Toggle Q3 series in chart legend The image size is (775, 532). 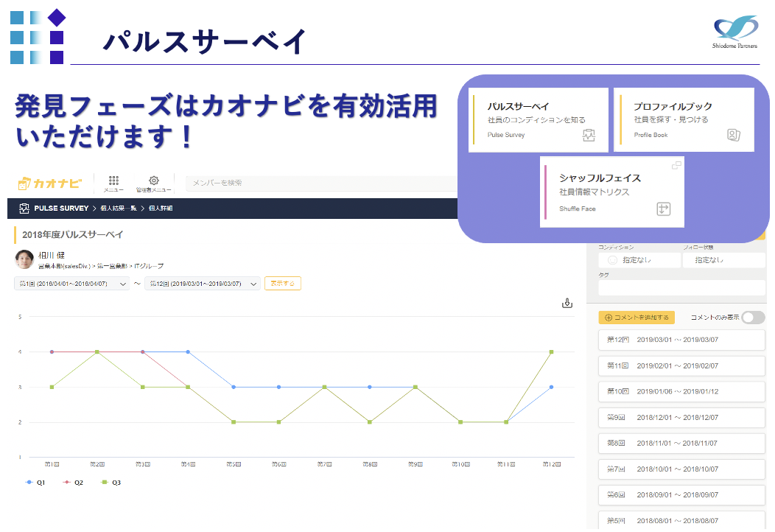click(x=111, y=483)
